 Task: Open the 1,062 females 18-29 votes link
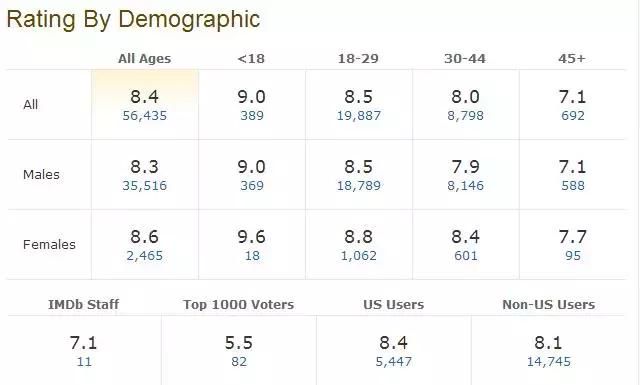coord(358,256)
